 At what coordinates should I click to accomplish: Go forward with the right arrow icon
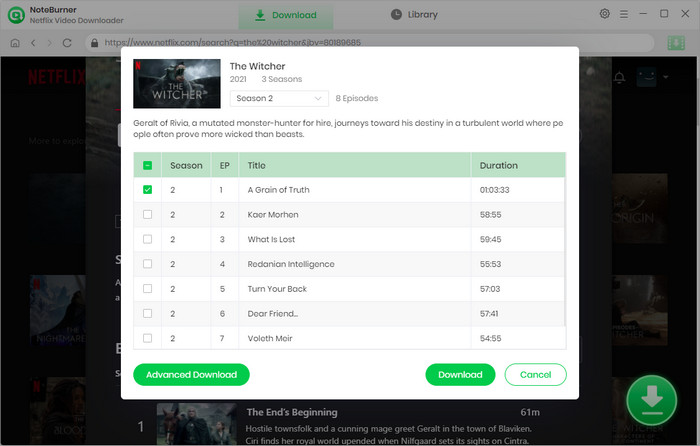point(50,43)
